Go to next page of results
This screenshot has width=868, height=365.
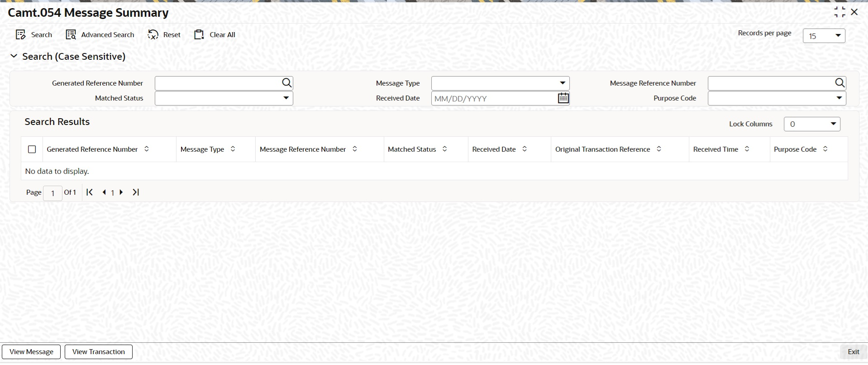click(121, 192)
